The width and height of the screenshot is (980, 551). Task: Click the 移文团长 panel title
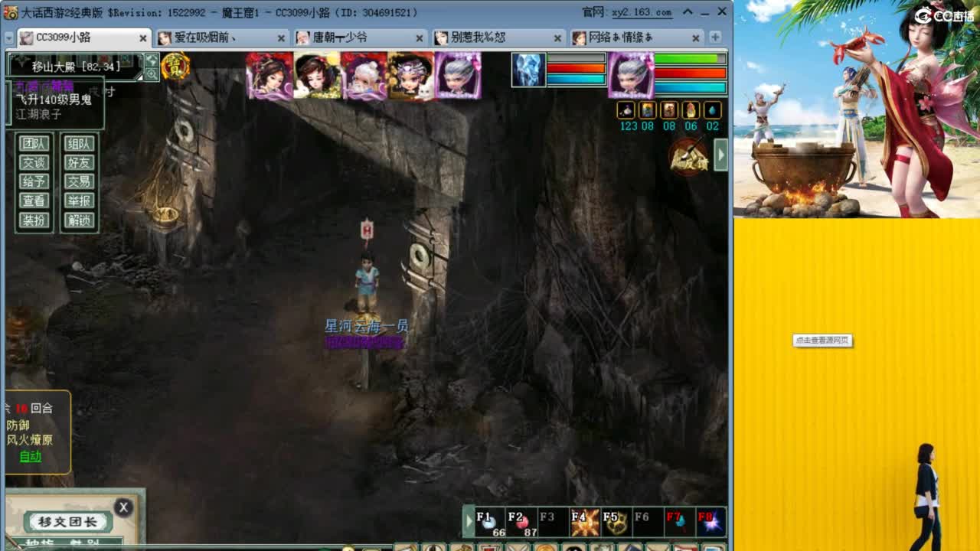68,522
